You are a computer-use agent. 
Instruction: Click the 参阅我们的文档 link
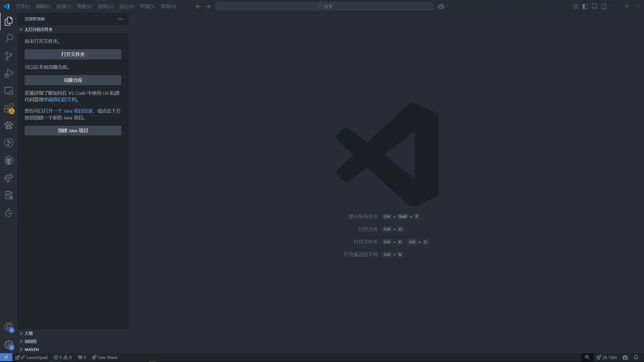[60, 100]
